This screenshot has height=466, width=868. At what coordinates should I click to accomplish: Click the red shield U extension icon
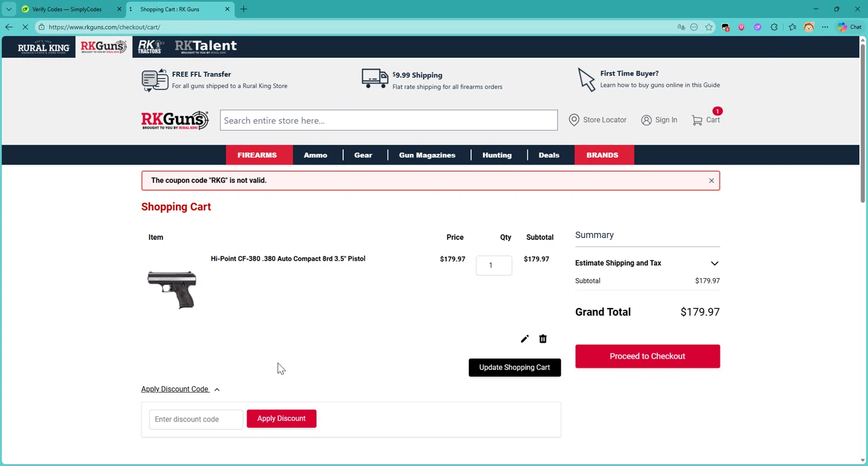pos(741,27)
